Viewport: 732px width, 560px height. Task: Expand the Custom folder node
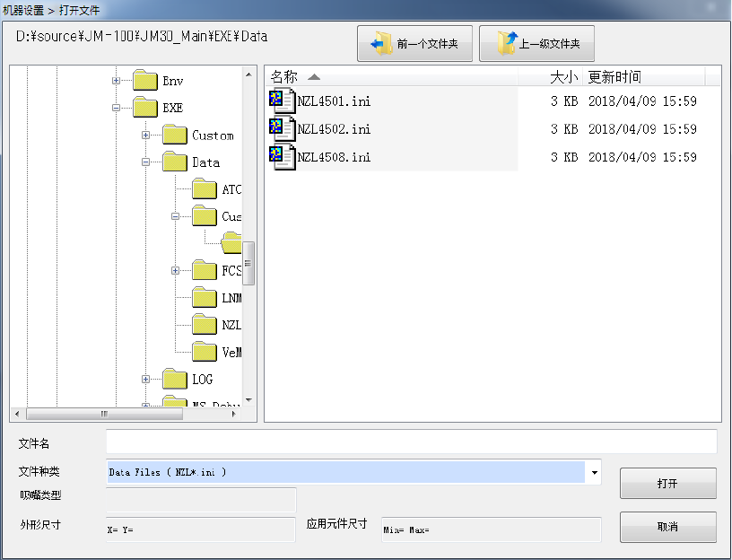click(145, 135)
